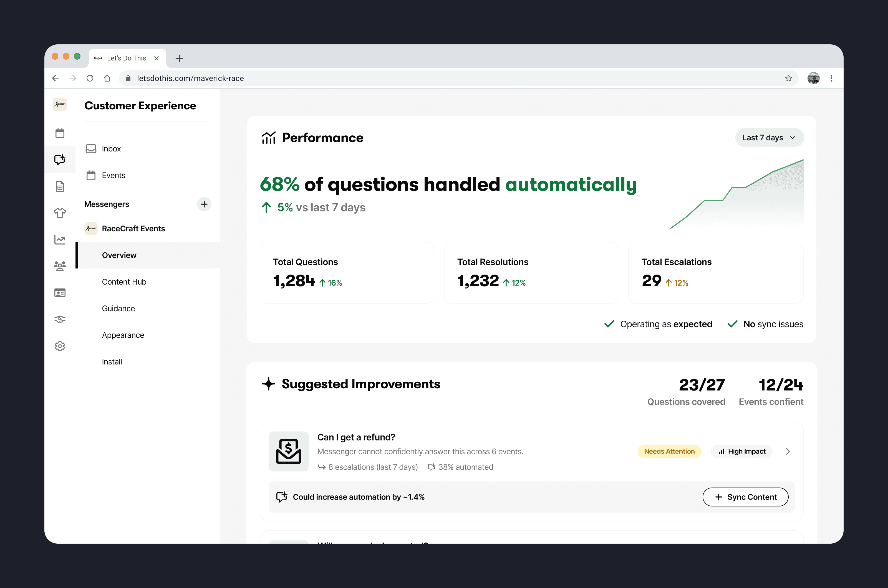Screen dimensions: 888x588
Task: Expand the Last 7 days dropdown
Action: click(769, 138)
